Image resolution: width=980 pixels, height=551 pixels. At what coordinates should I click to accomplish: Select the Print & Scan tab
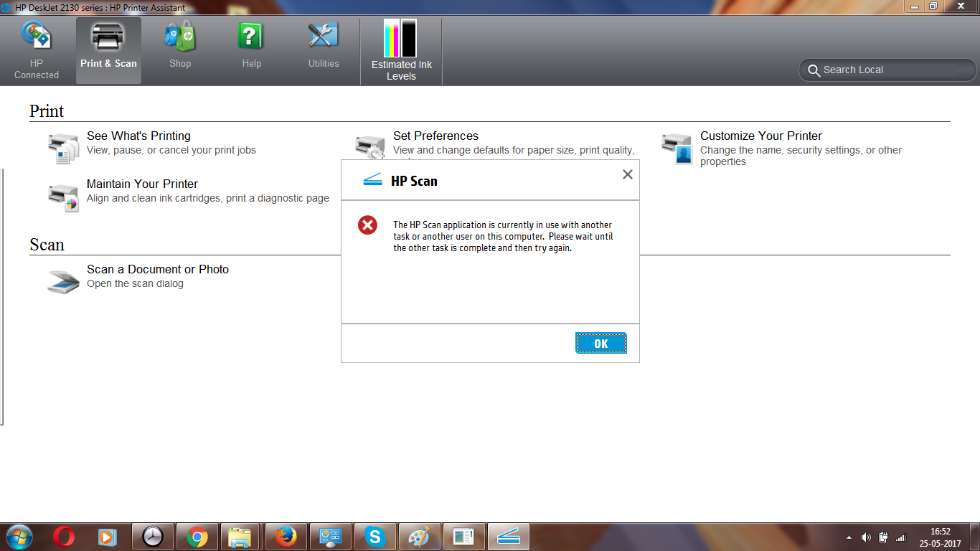coord(108,50)
